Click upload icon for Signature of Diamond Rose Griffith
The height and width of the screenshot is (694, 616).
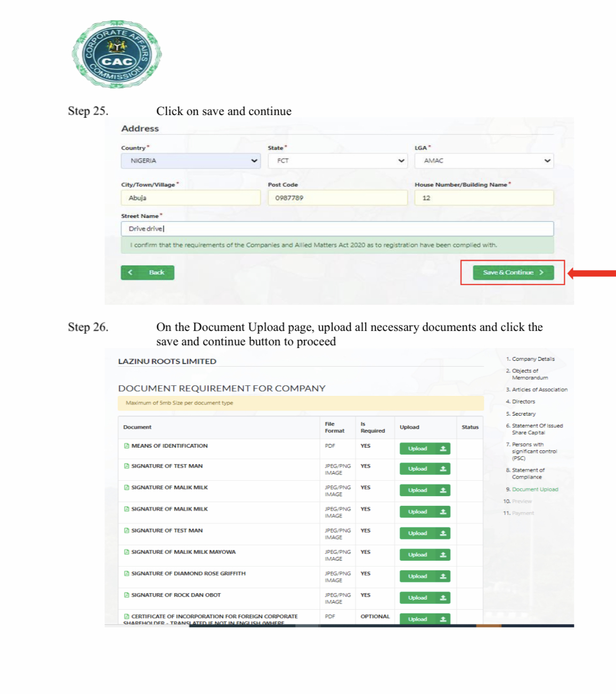click(x=442, y=576)
